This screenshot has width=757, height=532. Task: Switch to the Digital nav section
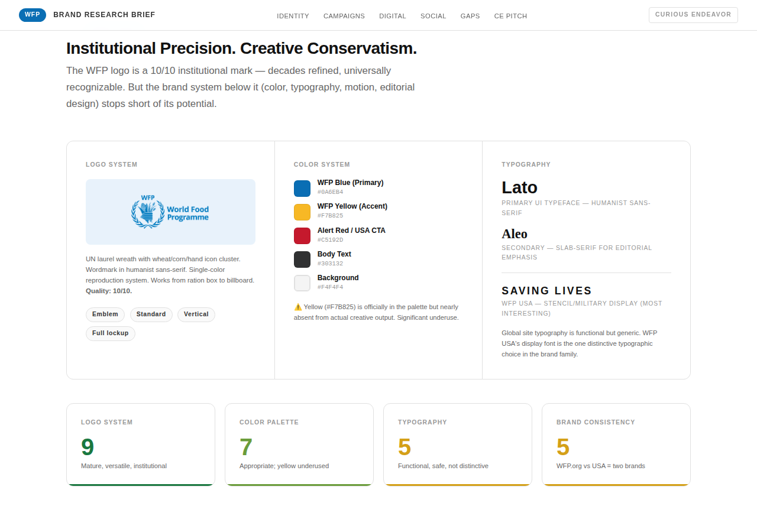(x=393, y=16)
